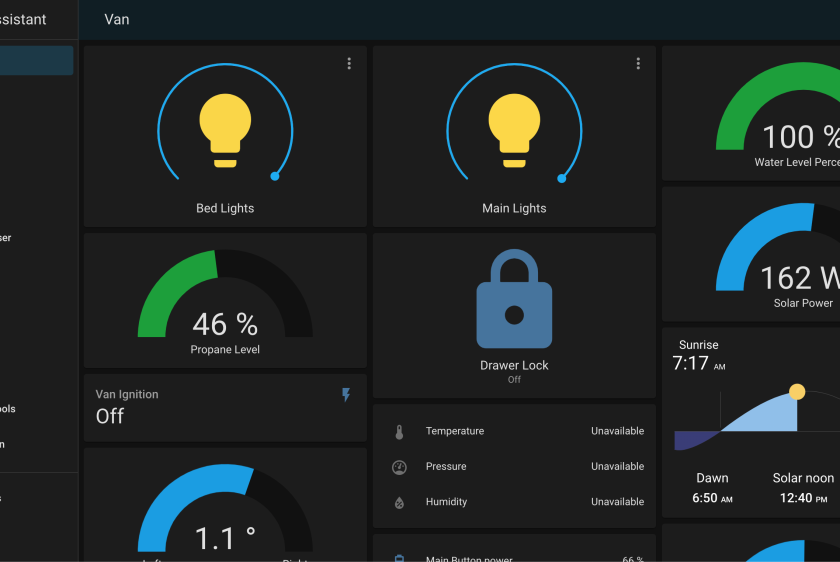Click the Solar noon 12:40 PM time

click(x=803, y=498)
